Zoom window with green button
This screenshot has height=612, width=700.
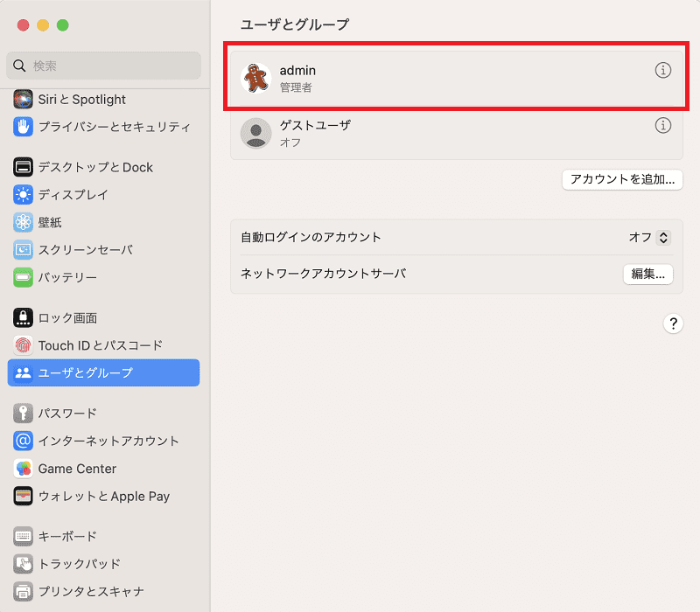[x=63, y=25]
